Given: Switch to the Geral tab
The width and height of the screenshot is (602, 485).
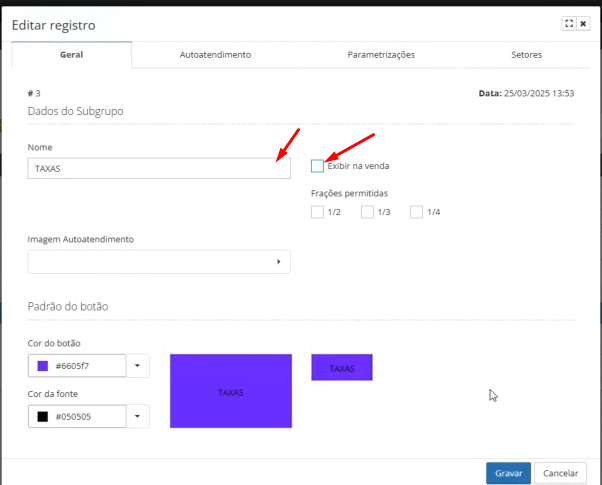Looking at the screenshot, I should coord(72,55).
